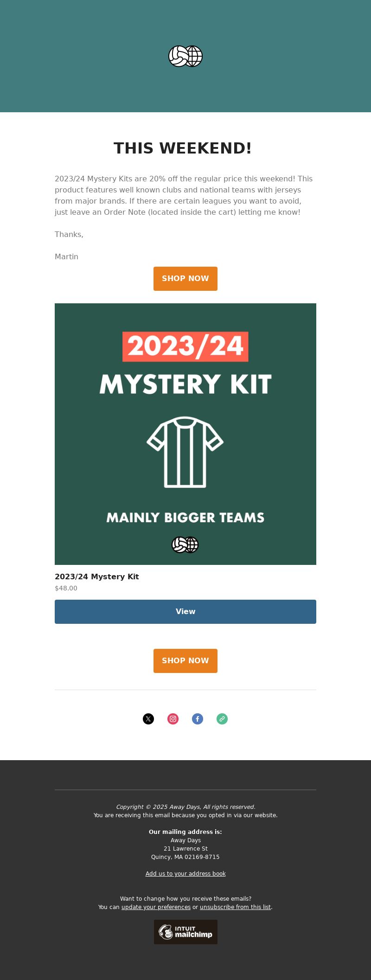The image size is (371, 980).
Task: Click the SHOP NOW button below the View button
Action: click(185, 661)
